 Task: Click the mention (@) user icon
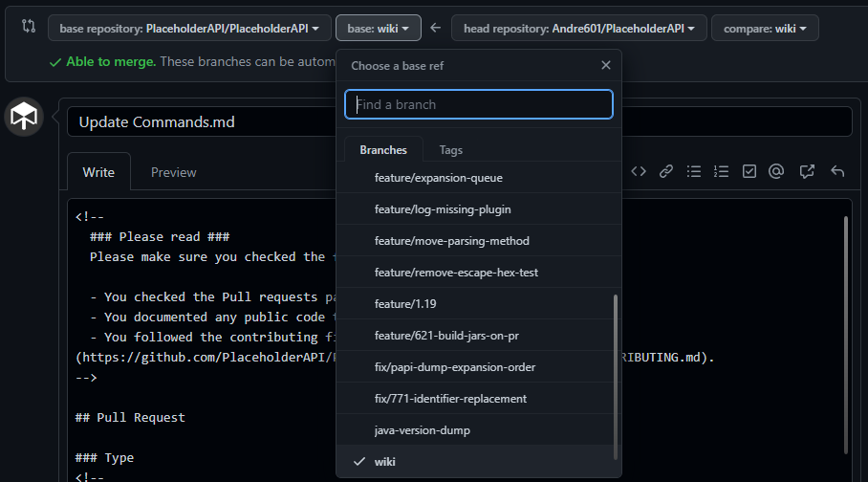point(776,171)
